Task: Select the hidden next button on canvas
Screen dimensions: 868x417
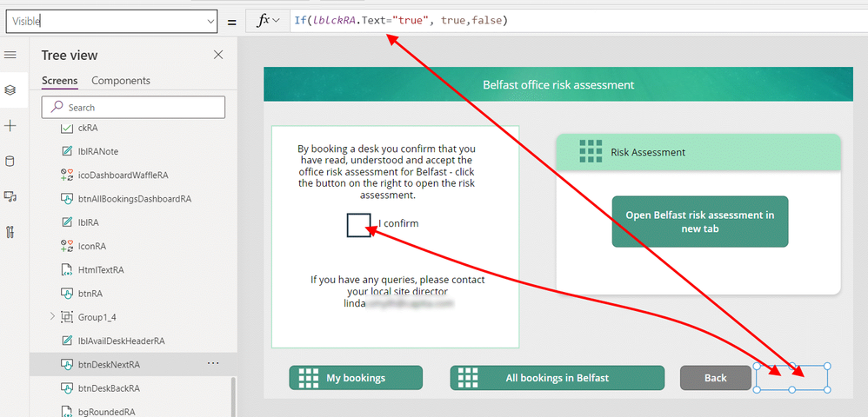Action: pos(791,378)
